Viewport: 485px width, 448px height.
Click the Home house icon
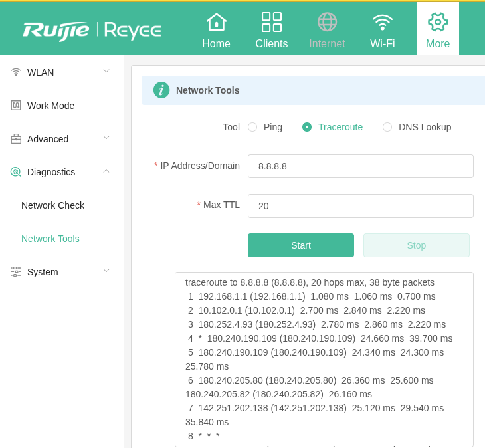point(216,22)
